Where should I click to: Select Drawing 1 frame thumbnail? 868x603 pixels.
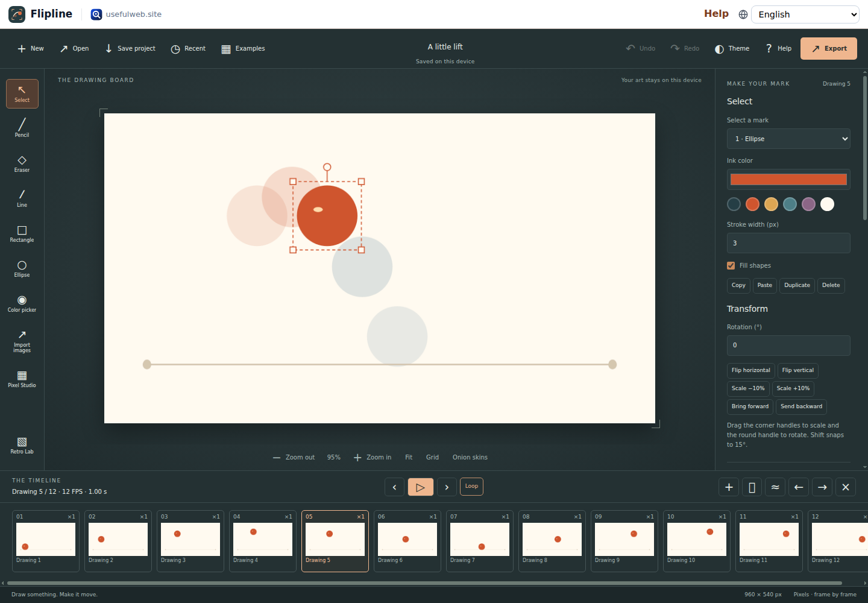tap(46, 541)
